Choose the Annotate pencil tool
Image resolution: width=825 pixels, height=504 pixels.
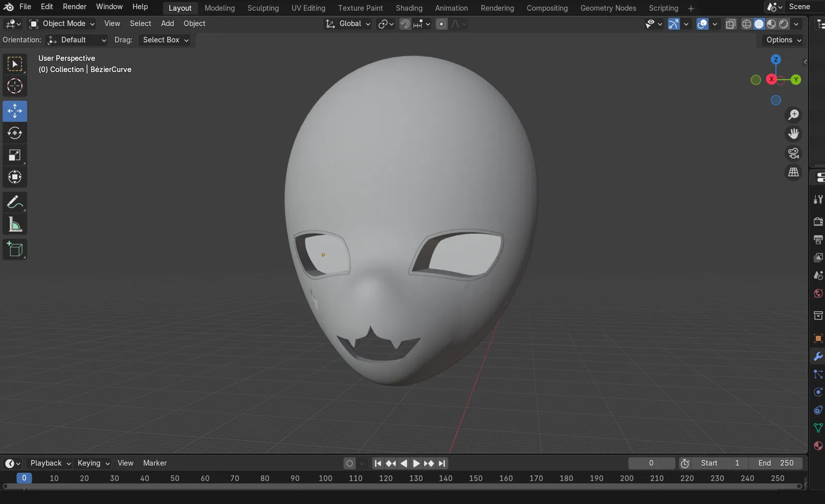[14, 202]
